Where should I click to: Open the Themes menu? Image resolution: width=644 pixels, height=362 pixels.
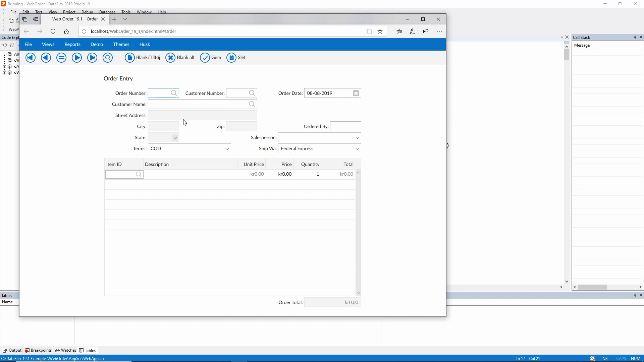click(121, 44)
